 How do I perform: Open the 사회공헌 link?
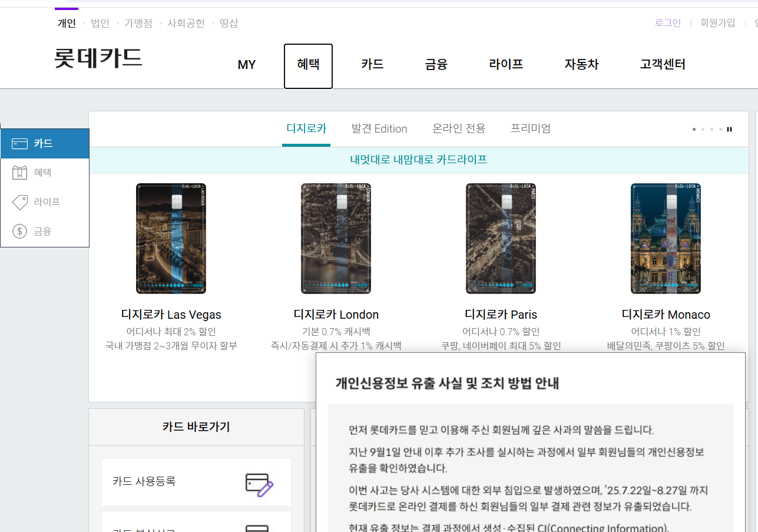click(186, 23)
